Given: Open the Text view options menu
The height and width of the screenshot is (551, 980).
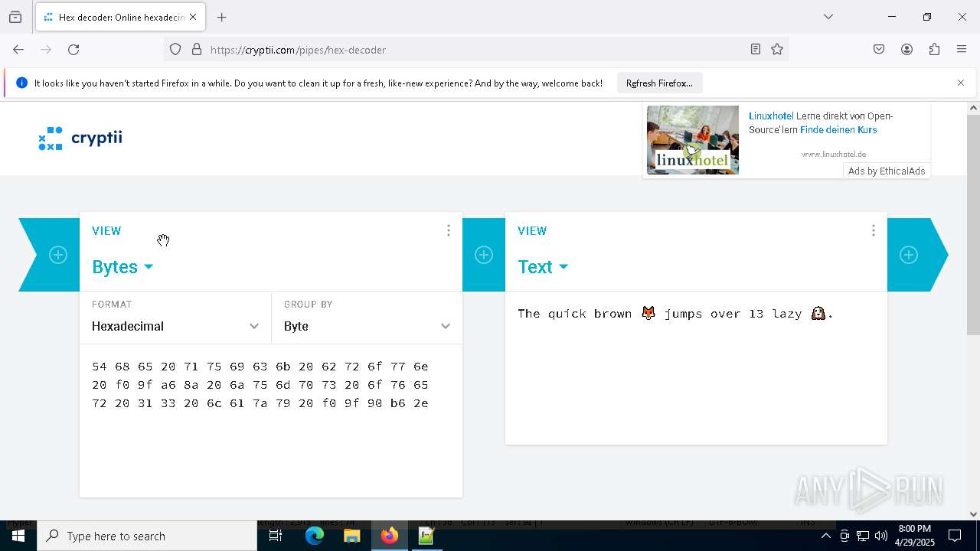Looking at the screenshot, I should pos(874,230).
